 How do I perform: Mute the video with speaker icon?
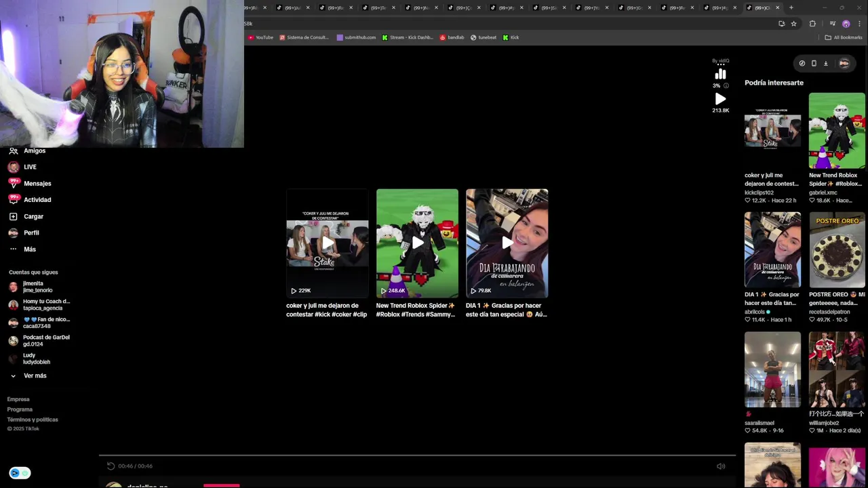[721, 466]
